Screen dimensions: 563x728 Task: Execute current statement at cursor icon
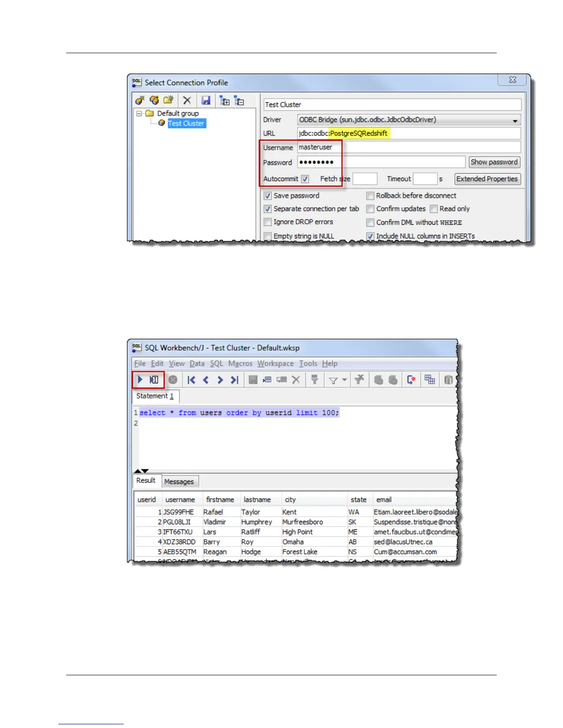click(x=154, y=380)
